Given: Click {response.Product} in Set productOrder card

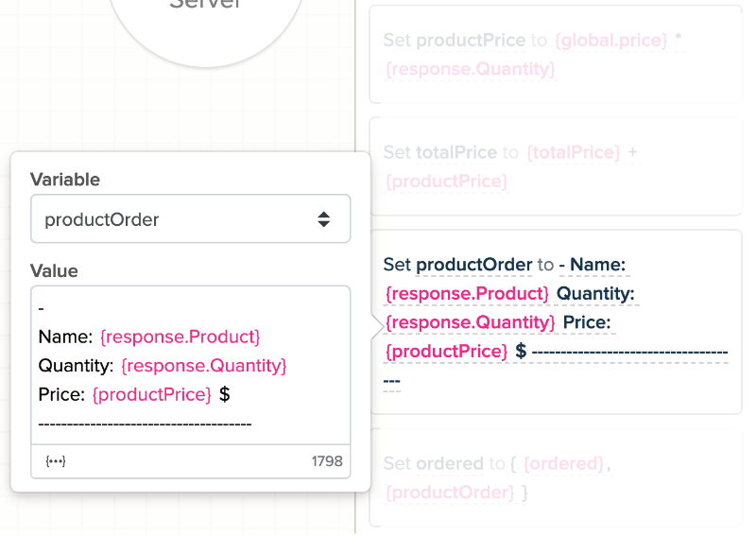Looking at the screenshot, I should point(467,294).
